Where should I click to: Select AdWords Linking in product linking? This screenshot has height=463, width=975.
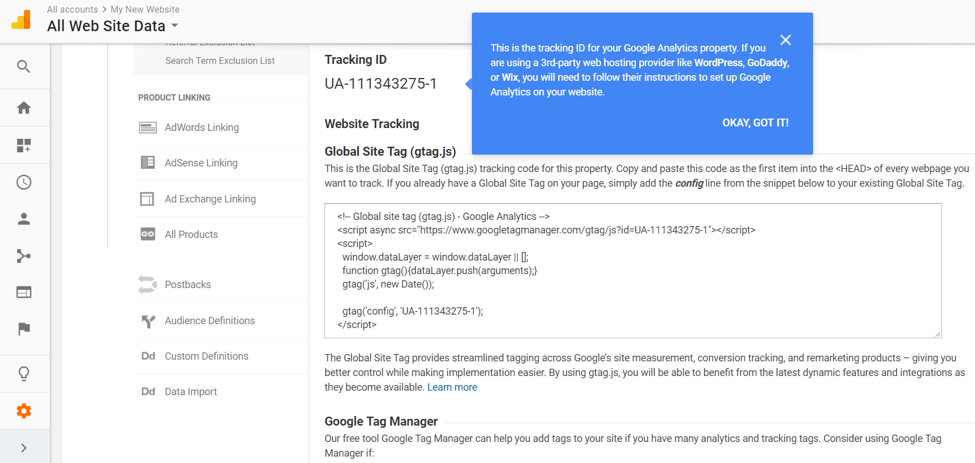pyautogui.click(x=201, y=128)
